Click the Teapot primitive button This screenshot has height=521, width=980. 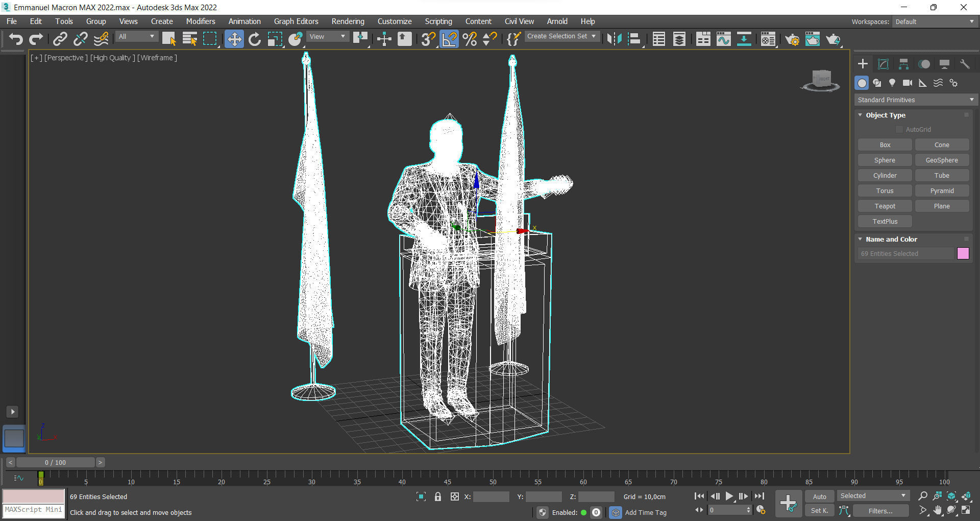885,206
